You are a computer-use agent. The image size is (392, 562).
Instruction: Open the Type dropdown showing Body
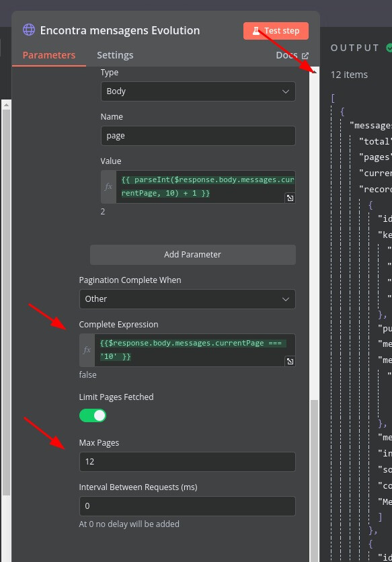(x=198, y=91)
